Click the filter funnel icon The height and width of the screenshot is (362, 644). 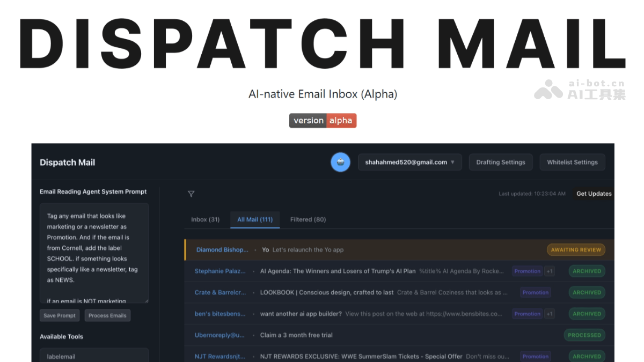coord(191,194)
